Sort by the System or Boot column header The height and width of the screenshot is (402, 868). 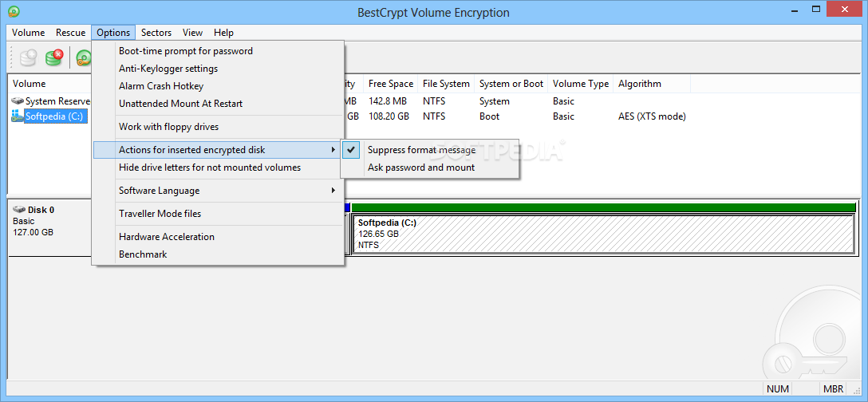tap(511, 84)
